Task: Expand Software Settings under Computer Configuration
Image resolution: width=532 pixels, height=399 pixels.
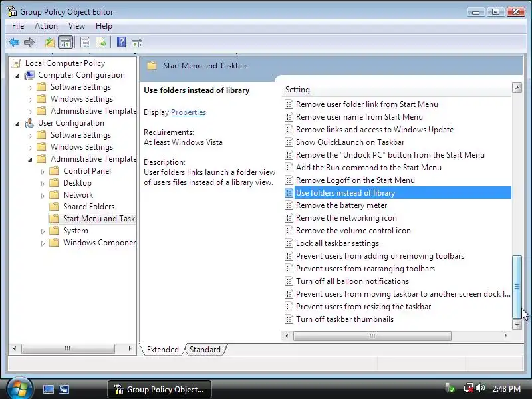Action: click(x=30, y=88)
